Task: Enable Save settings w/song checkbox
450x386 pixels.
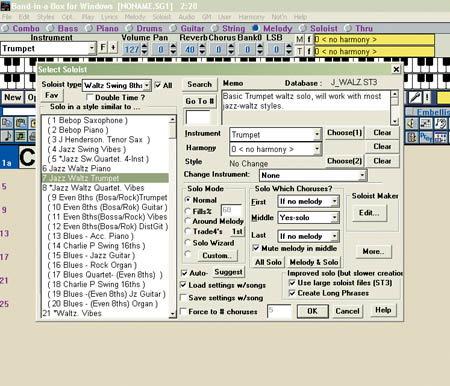Action: point(183,297)
